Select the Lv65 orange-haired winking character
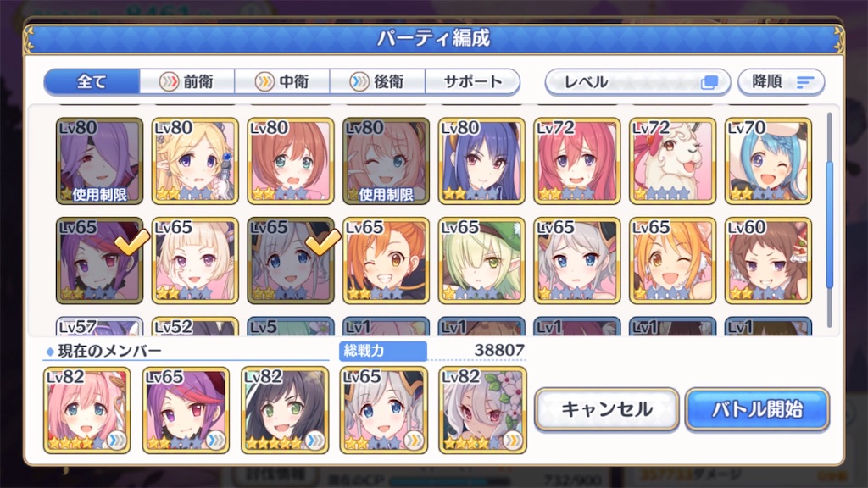 pyautogui.click(x=386, y=261)
